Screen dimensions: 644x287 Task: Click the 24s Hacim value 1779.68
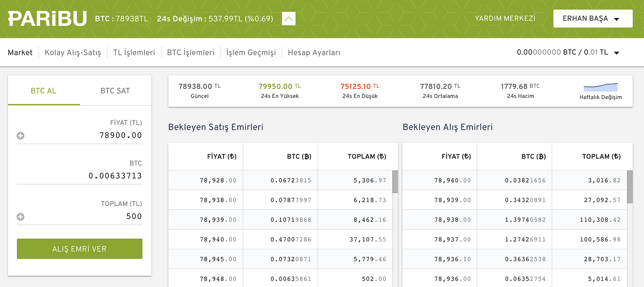(x=520, y=86)
